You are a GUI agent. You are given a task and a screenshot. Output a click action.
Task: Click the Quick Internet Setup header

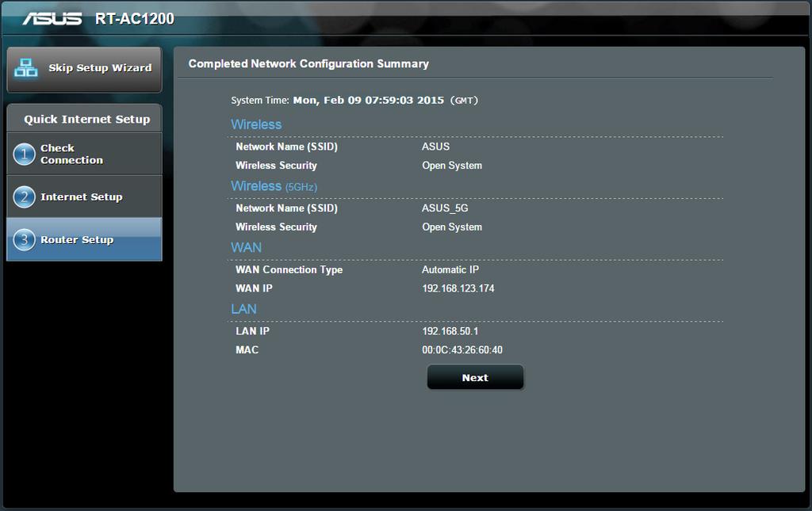click(84, 118)
